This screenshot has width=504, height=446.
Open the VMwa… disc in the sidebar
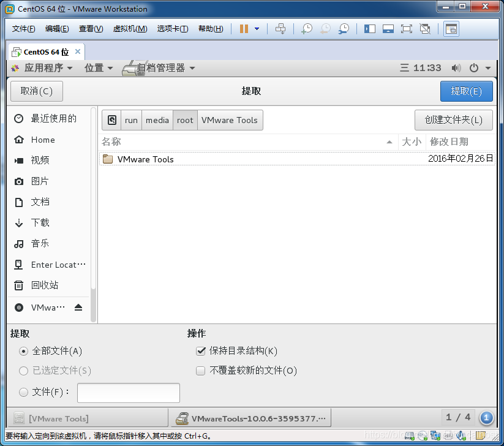point(40,308)
